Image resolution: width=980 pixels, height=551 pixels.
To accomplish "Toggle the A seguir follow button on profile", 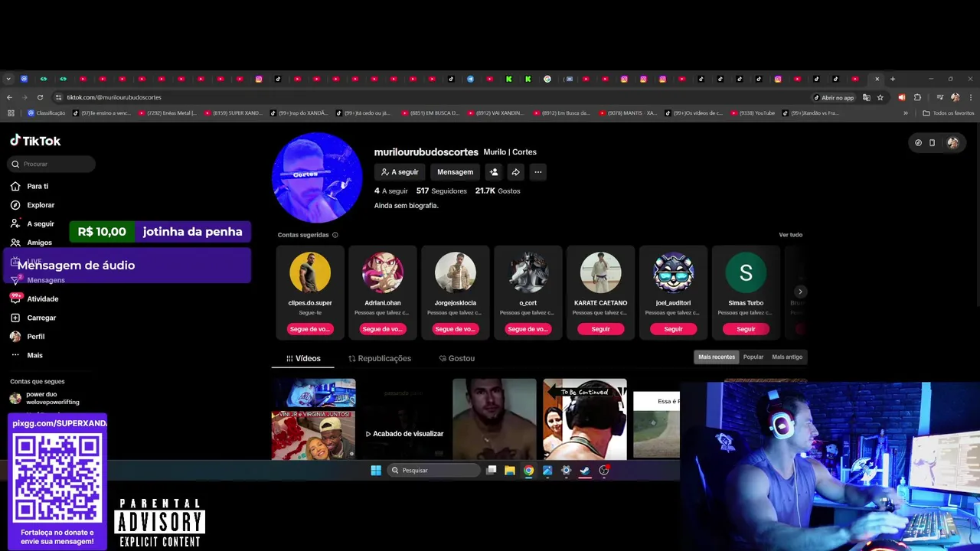I will [400, 172].
